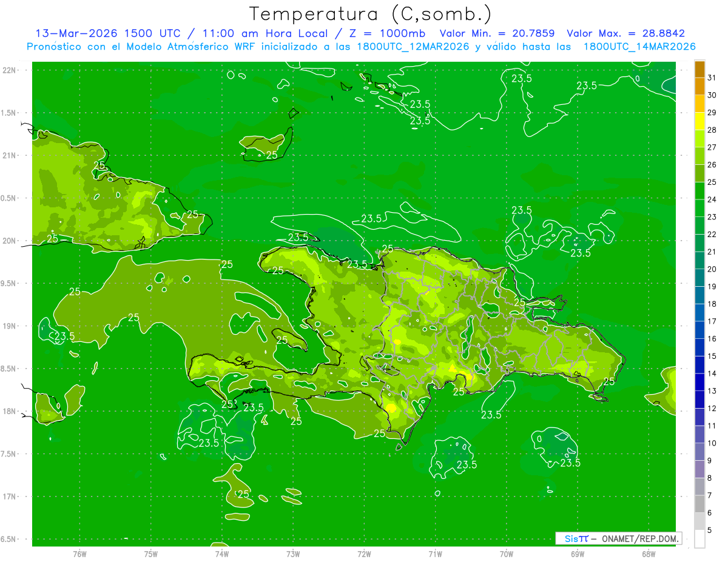Click the orange legend swatch between 30 and 31
Screen dimensions: 728x562
(x=699, y=87)
